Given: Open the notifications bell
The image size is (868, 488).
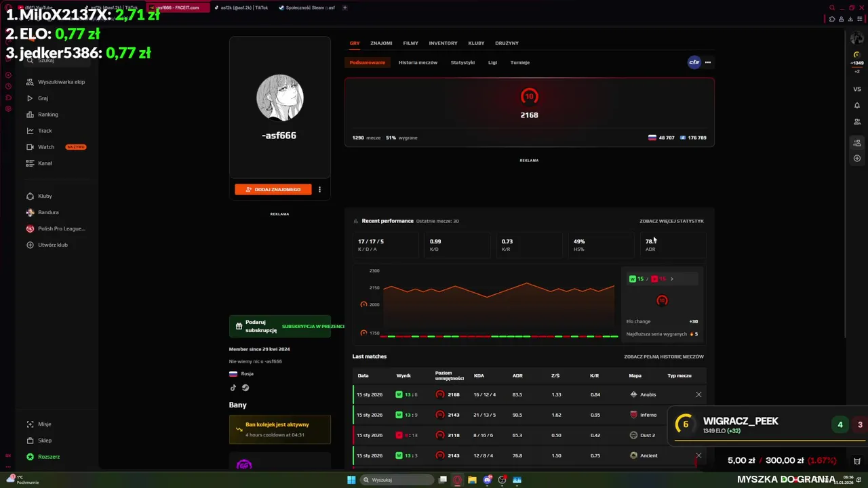Looking at the screenshot, I should (857, 106).
